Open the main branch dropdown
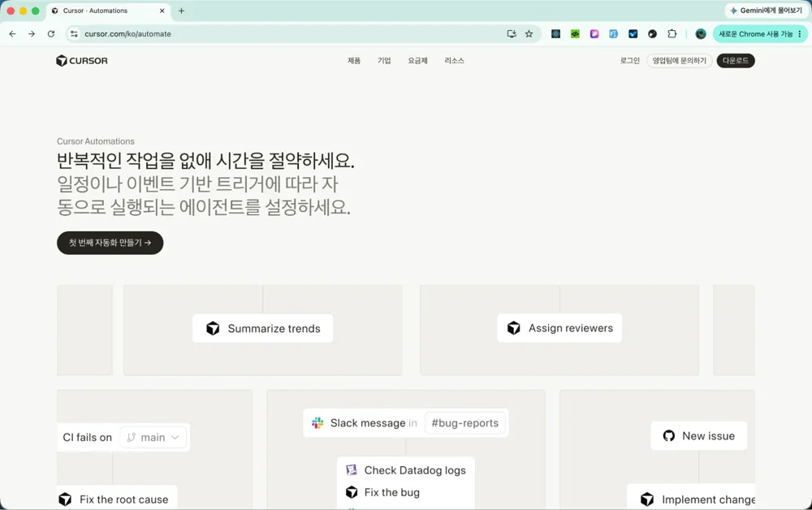The image size is (812, 510). click(x=153, y=438)
